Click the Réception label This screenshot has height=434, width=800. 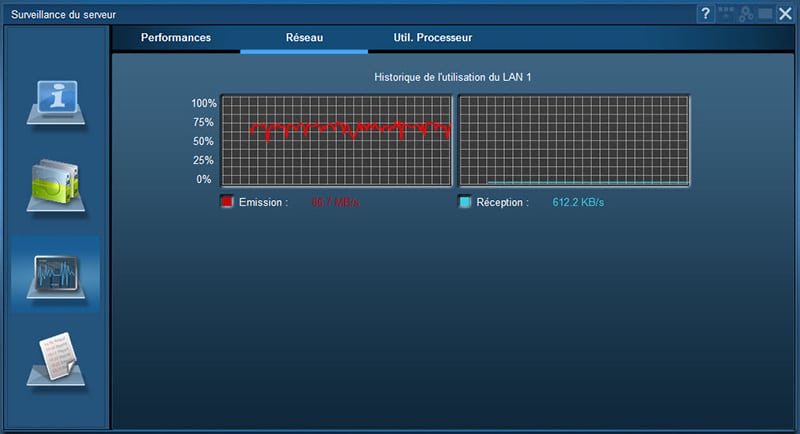coord(503,202)
